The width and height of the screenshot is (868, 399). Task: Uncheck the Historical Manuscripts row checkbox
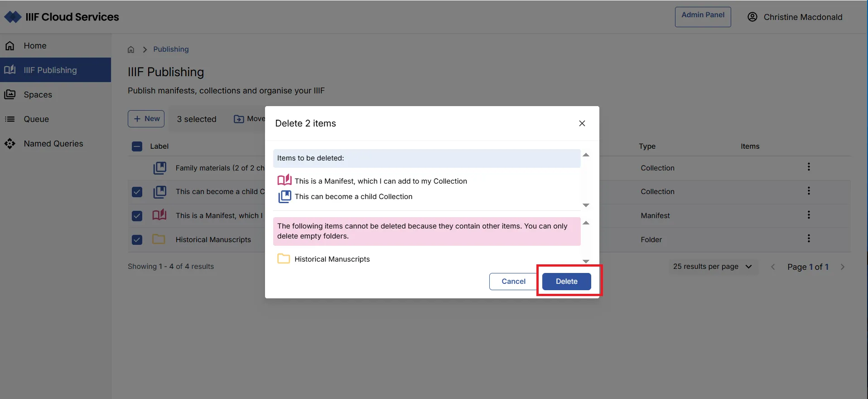tap(137, 240)
